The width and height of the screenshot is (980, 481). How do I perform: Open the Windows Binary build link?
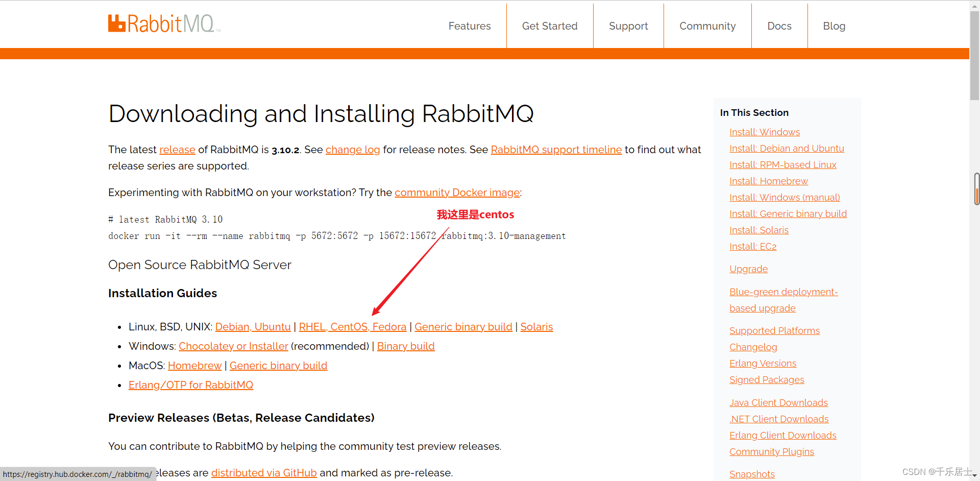click(x=406, y=346)
